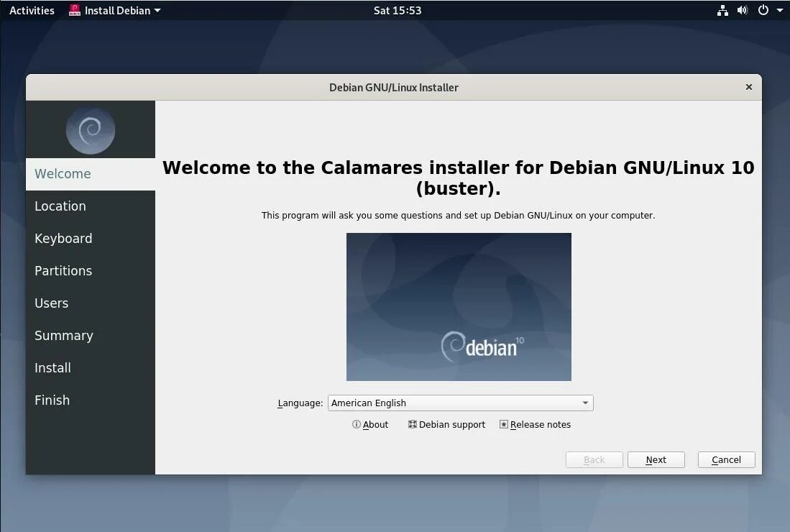Close the Debian installer window
Viewport: 790px width, 532px height.
(x=749, y=87)
